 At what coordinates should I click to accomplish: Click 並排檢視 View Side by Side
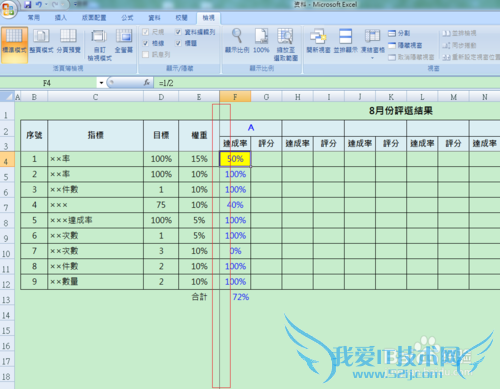[459, 33]
